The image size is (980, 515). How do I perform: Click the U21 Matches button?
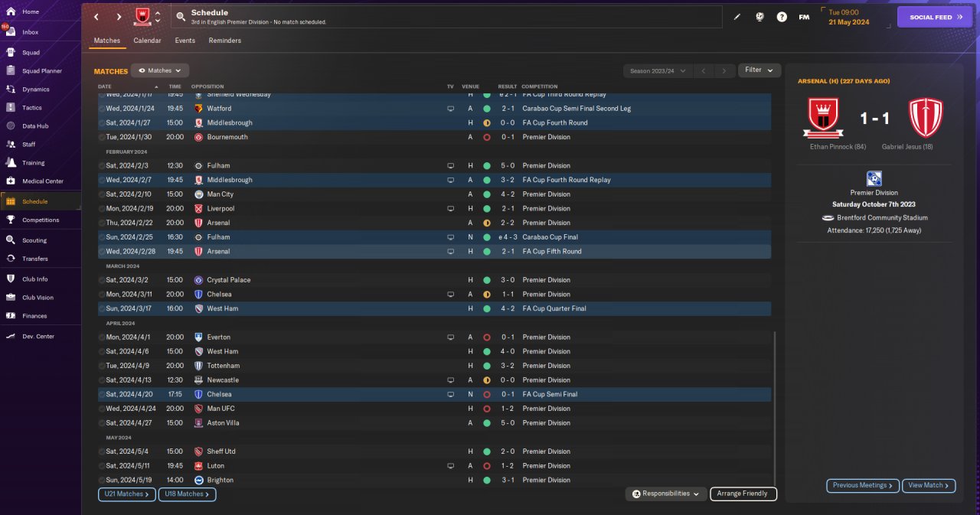(127, 494)
